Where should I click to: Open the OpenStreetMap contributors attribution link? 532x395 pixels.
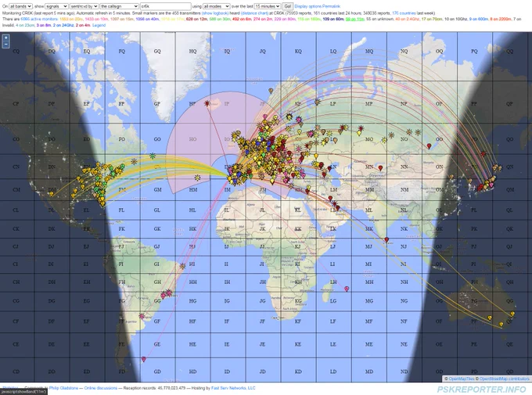504,379
